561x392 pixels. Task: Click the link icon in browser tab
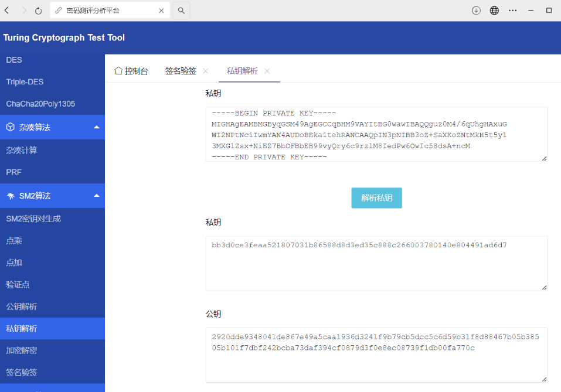pyautogui.click(x=58, y=11)
